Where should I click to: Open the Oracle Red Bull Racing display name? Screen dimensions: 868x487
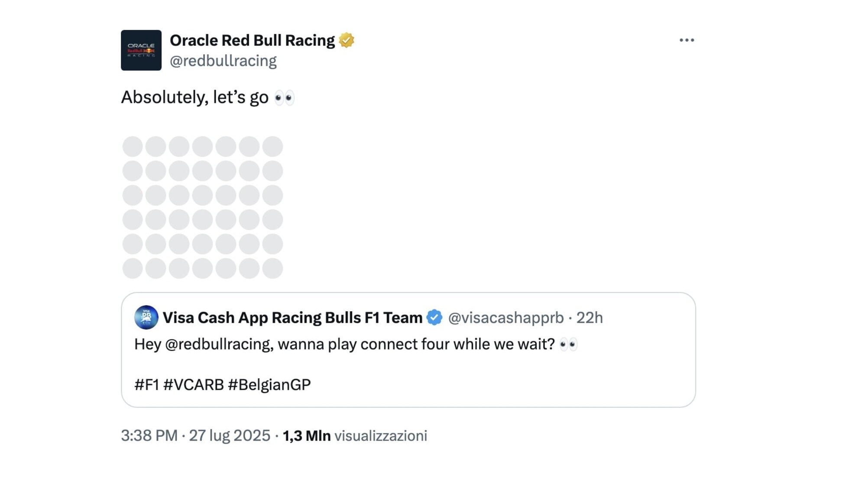click(252, 40)
